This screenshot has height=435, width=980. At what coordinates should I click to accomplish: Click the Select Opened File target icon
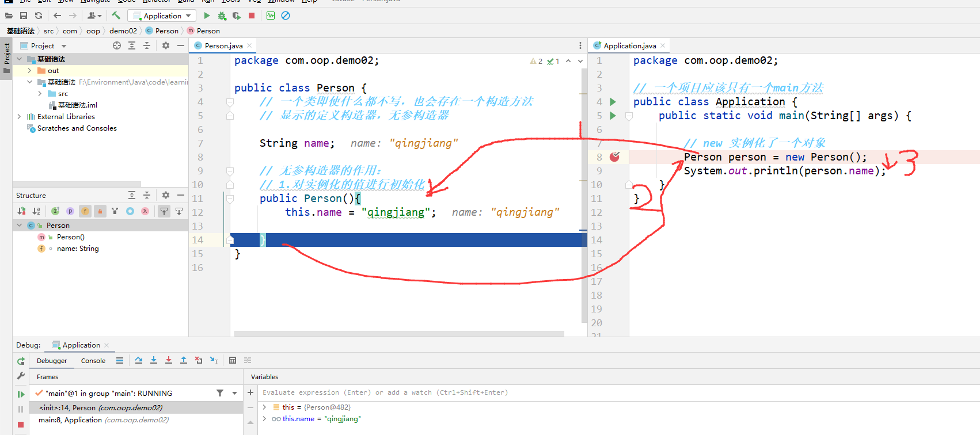point(117,45)
